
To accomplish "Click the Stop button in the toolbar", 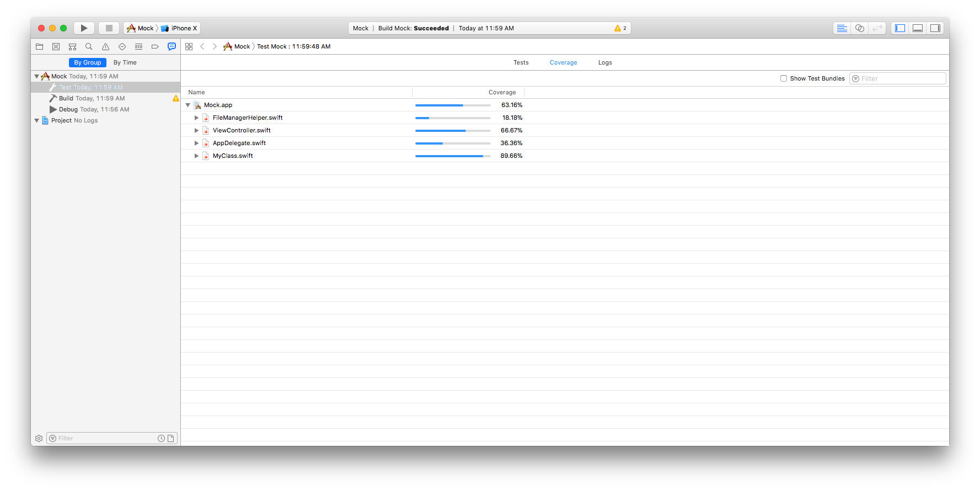I will point(109,28).
